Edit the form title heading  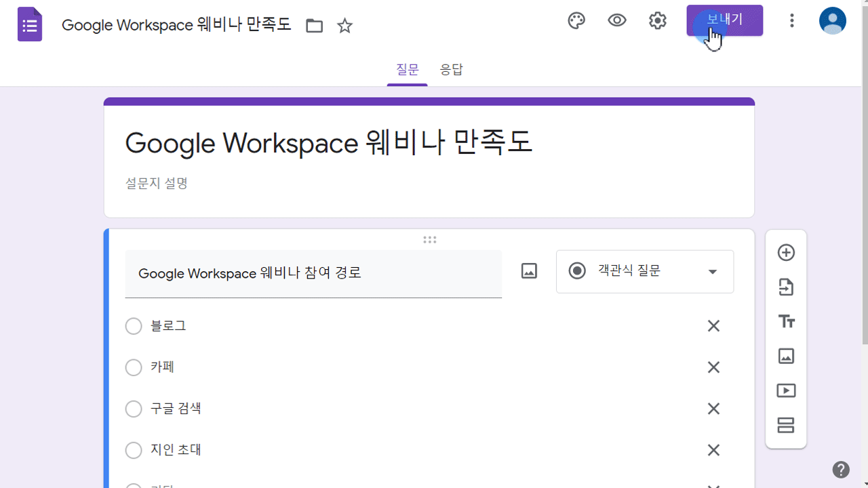pos(330,143)
